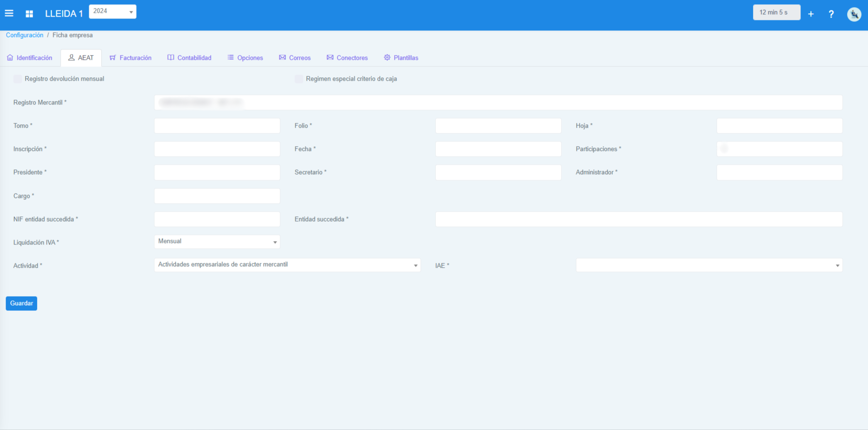This screenshot has width=868, height=430.
Task: Open the user profile avatar
Action: tap(854, 14)
